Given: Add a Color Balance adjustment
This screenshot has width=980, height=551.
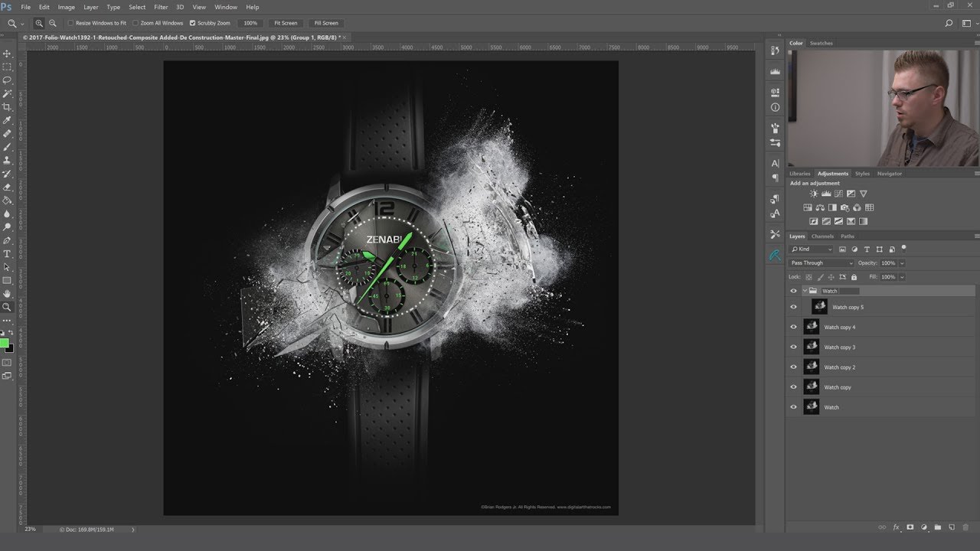Looking at the screenshot, I should click(x=820, y=207).
